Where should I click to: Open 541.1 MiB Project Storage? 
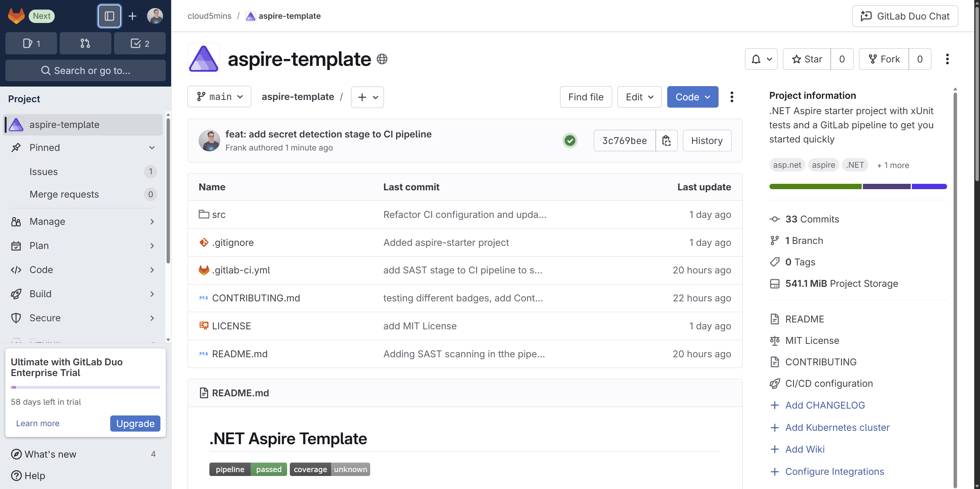pyautogui.click(x=834, y=283)
